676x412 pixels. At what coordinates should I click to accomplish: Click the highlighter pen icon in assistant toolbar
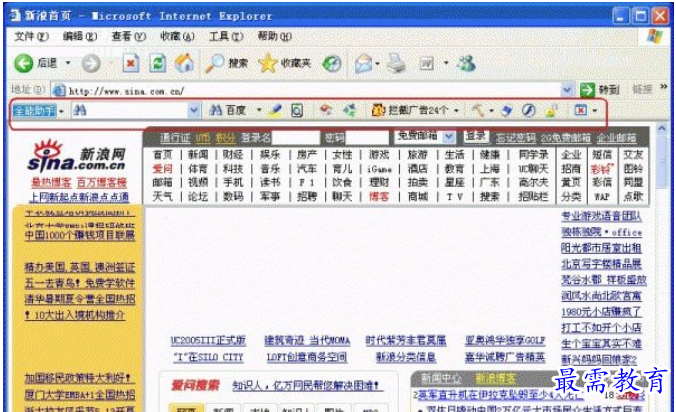point(275,111)
